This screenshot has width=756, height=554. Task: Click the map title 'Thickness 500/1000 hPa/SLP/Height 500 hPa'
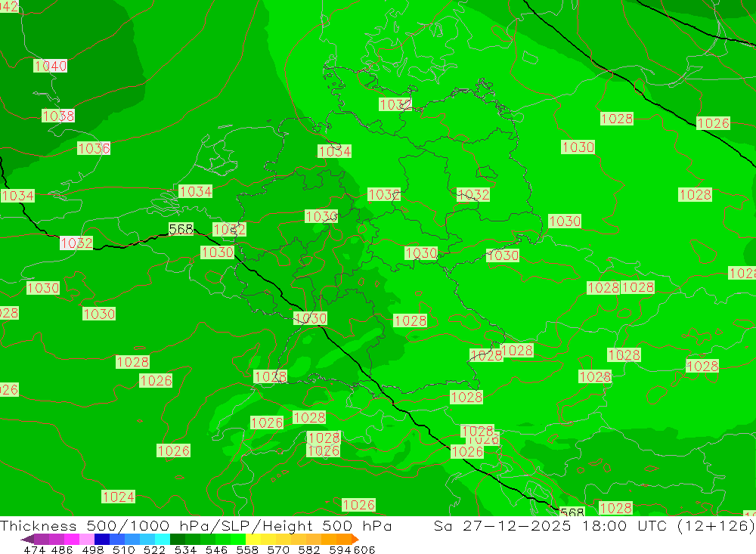[196, 525]
